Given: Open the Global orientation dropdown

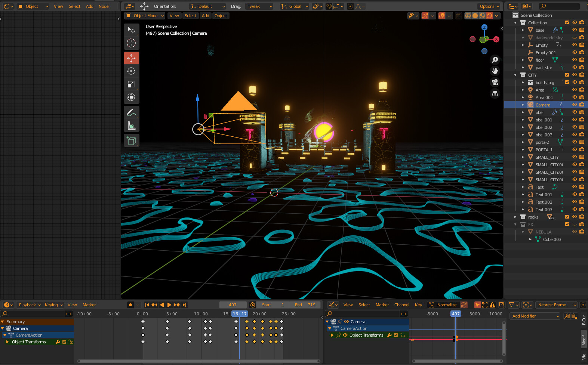Looking at the screenshot, I should pos(295,6).
